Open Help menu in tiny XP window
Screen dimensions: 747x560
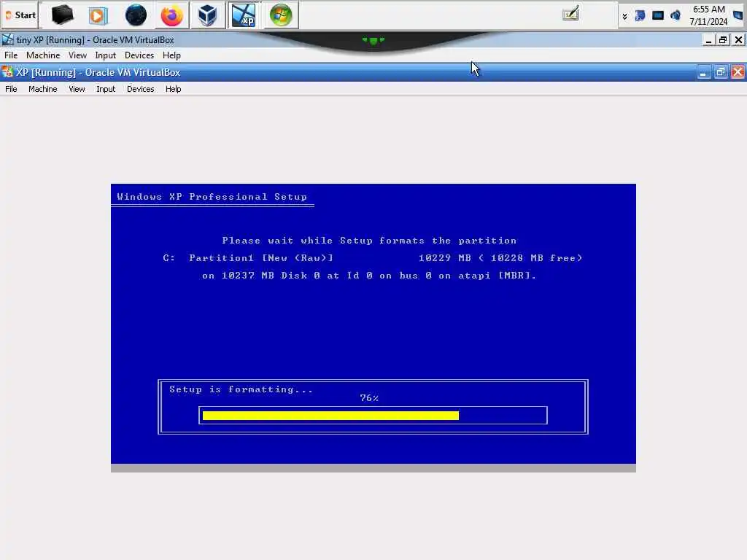[x=171, y=55]
